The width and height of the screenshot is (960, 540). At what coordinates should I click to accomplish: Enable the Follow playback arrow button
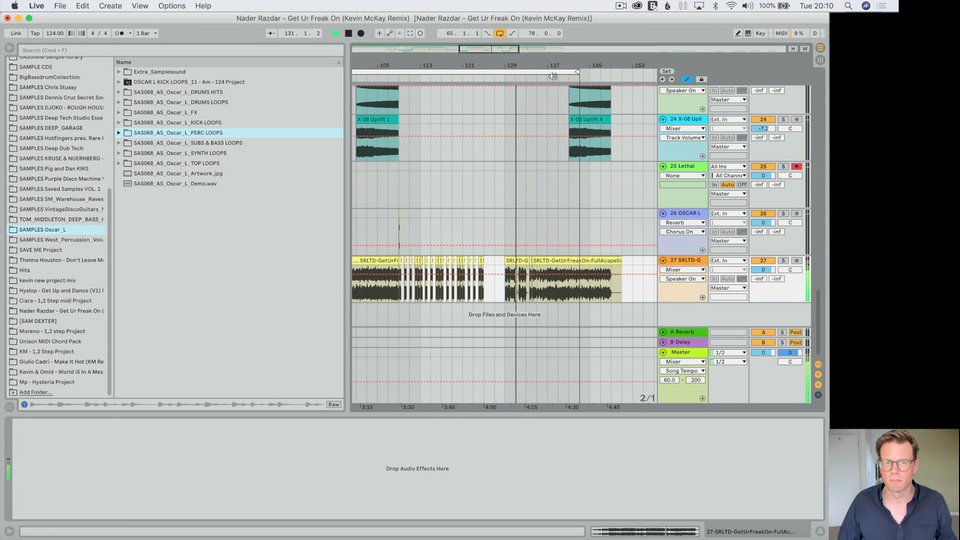271,33
